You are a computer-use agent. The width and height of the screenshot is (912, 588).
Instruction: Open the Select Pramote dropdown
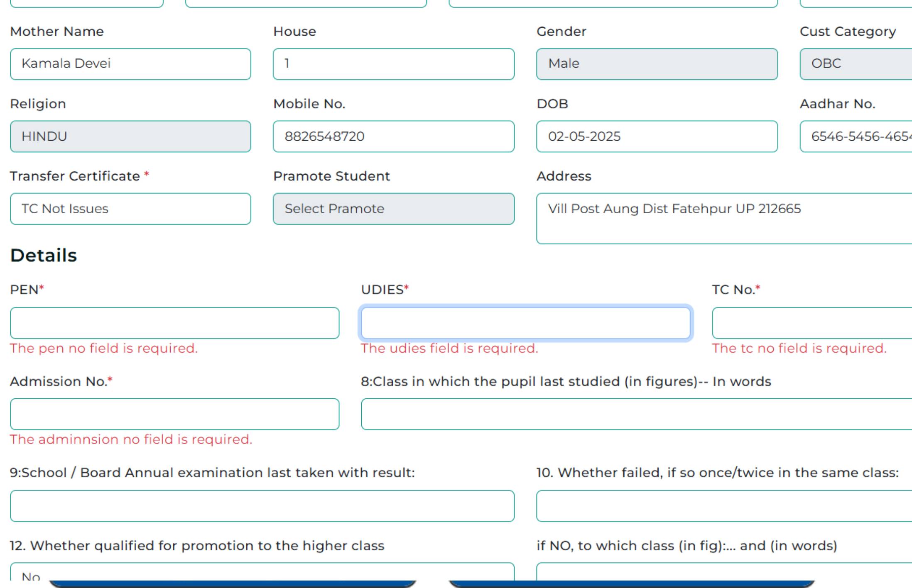click(393, 208)
